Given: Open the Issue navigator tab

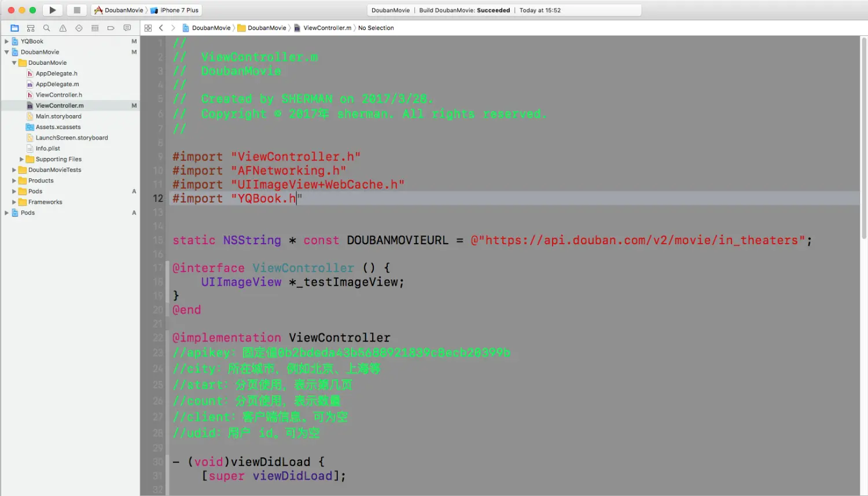Looking at the screenshot, I should coord(63,28).
